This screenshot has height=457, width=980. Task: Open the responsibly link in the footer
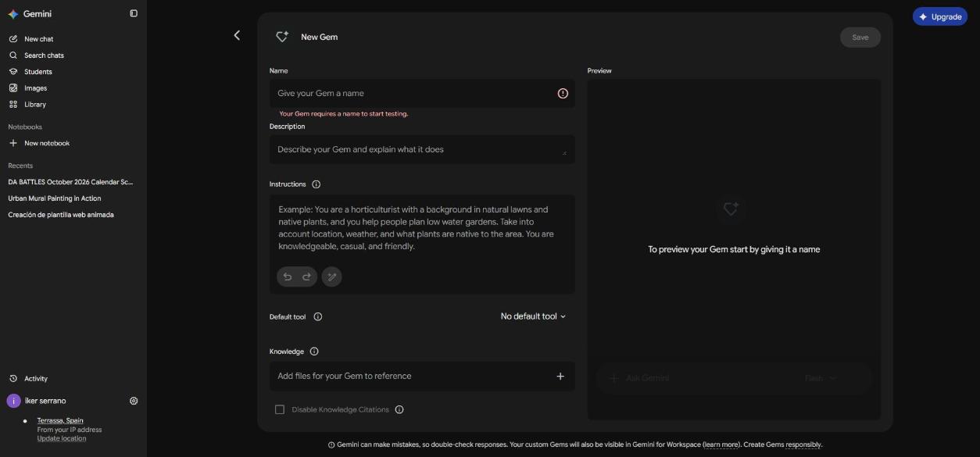[x=803, y=445]
